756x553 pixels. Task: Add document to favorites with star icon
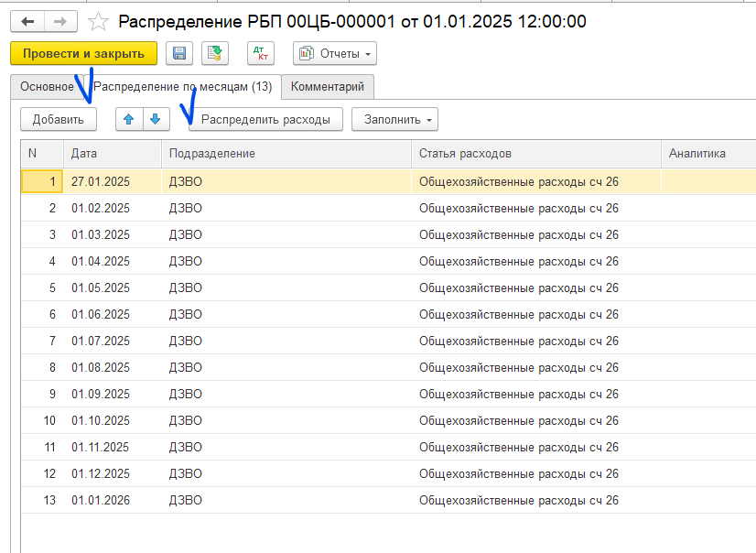click(x=98, y=21)
